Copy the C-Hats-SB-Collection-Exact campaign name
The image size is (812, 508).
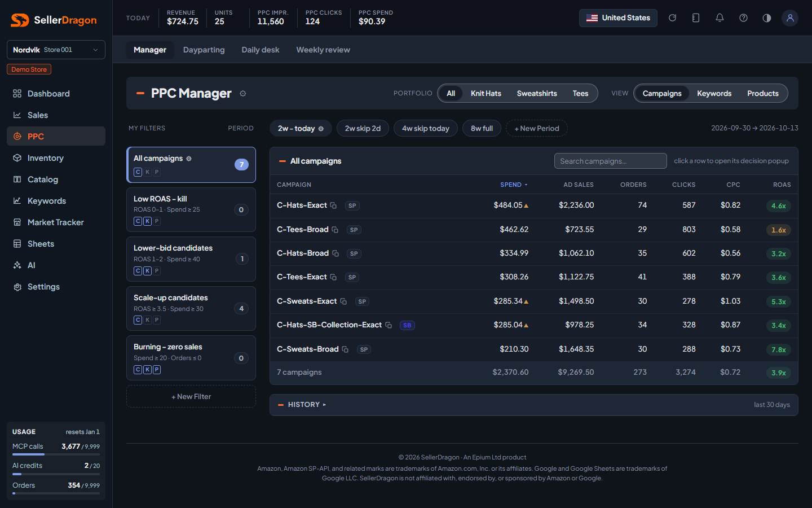click(389, 325)
